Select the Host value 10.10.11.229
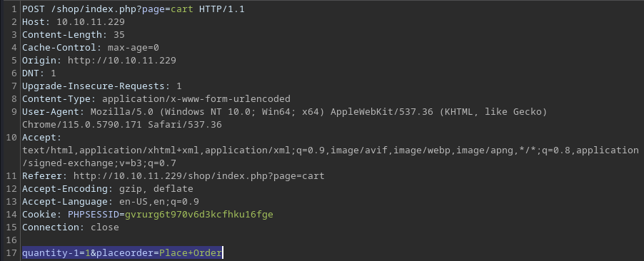The image size is (644, 261). pos(91,21)
